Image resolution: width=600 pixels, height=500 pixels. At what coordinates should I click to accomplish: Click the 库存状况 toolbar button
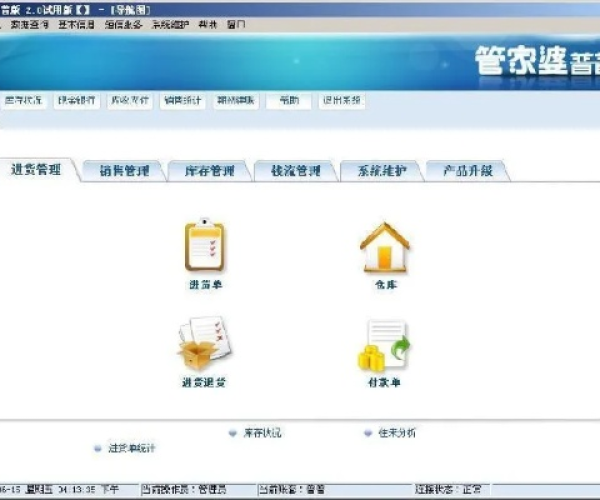(23, 101)
